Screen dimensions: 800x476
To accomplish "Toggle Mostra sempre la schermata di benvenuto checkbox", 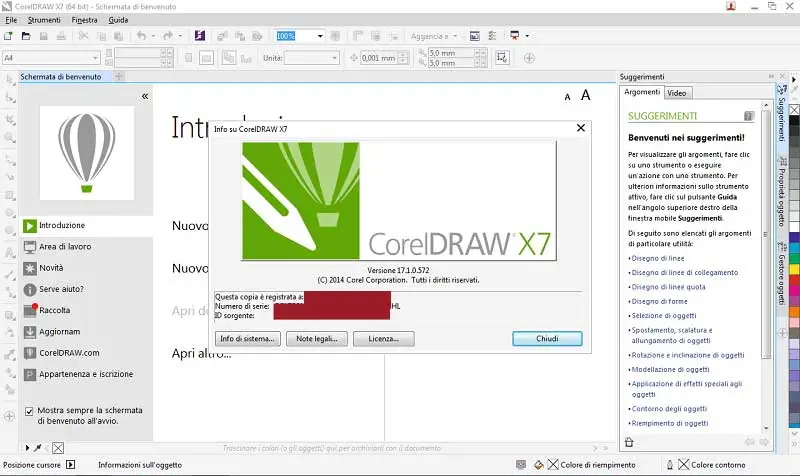I will (29, 411).
